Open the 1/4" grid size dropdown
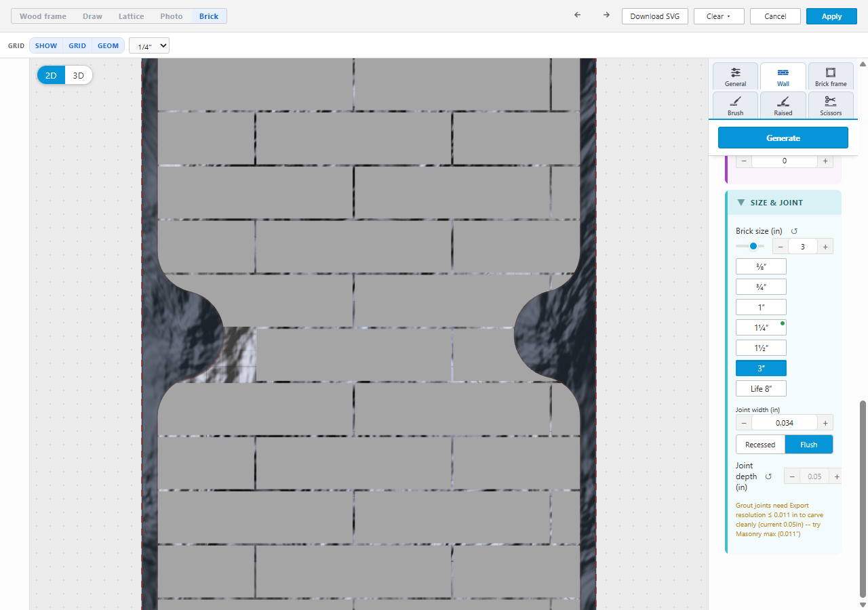Screen dimensions: 868x610 click(x=149, y=46)
